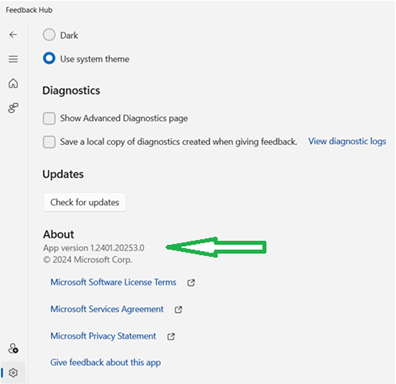Click external link icon beside Services Agreement
396x384 pixels.
tap(178, 310)
